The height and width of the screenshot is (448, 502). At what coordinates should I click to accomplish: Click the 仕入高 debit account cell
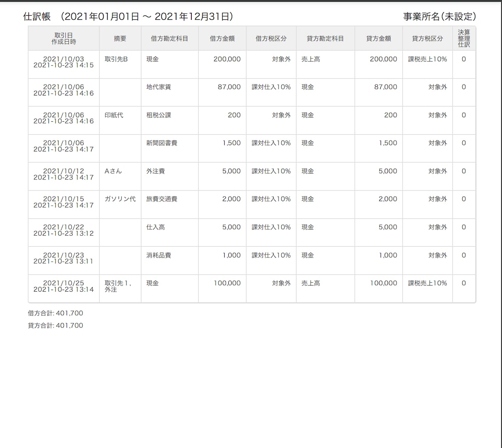[x=170, y=232]
